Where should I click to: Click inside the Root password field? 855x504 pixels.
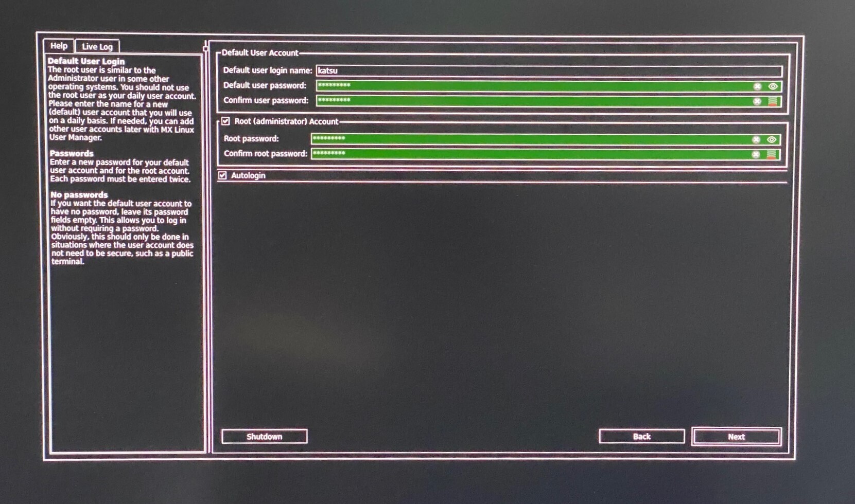[x=515, y=139]
